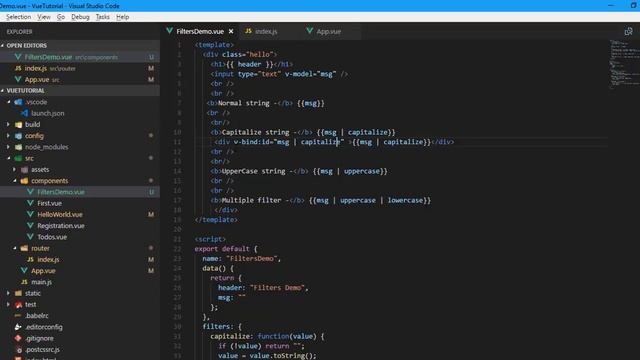640x360 pixels.
Task: Click the Vue icon on FiltersDemo.vue tab
Action: click(169, 31)
